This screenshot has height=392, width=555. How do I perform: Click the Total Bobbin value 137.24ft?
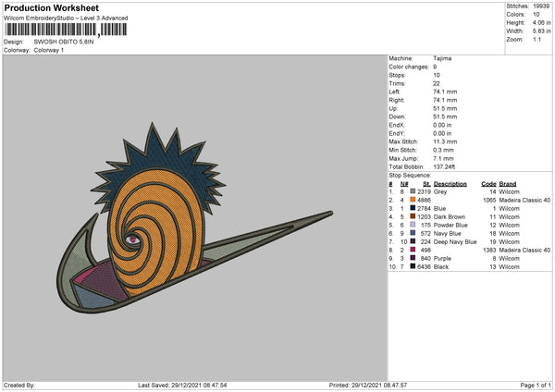click(x=444, y=166)
